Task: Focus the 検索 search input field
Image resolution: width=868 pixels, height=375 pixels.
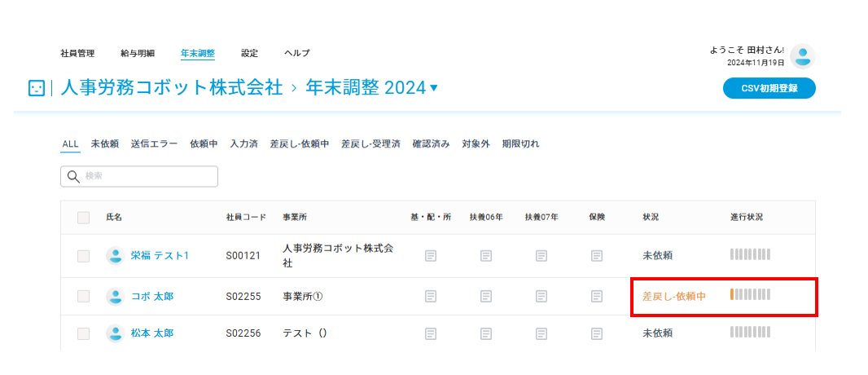Action: pos(139,177)
